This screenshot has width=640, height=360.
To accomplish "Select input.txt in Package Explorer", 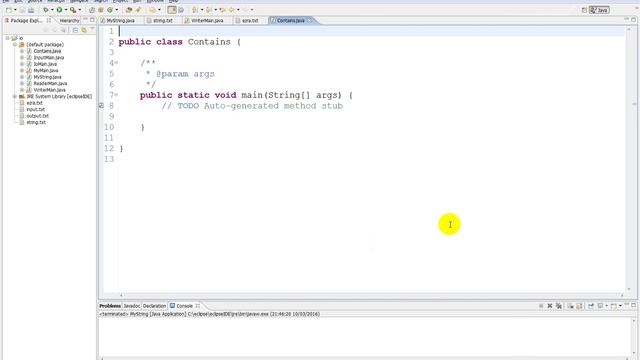I will click(36, 109).
